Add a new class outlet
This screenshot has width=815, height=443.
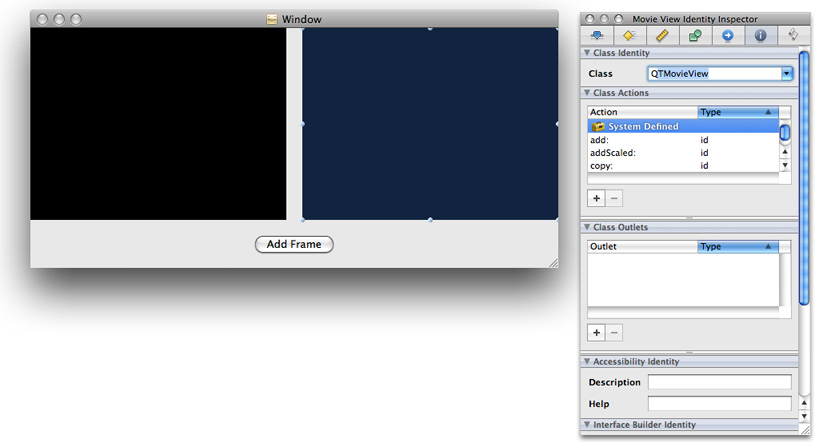(596, 333)
